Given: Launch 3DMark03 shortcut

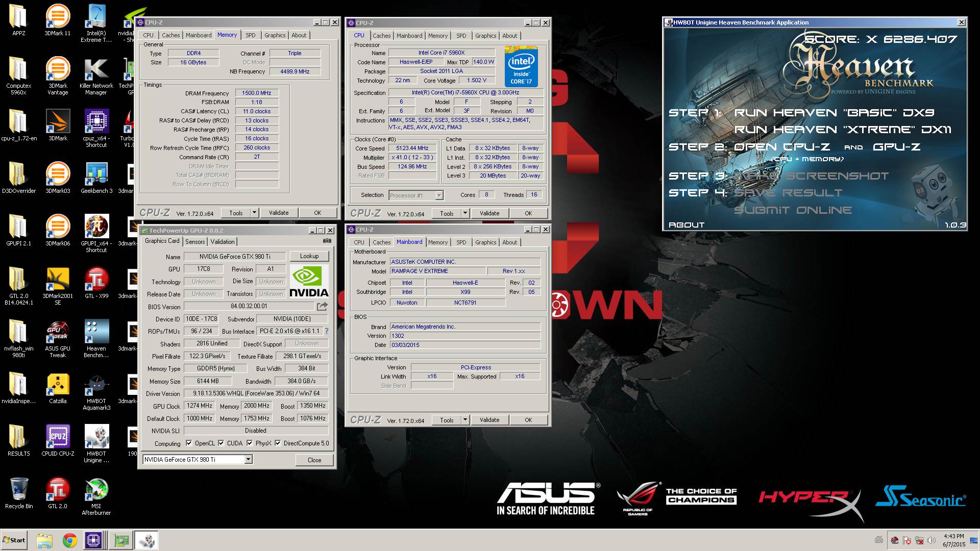Looking at the screenshot, I should click(x=58, y=177).
